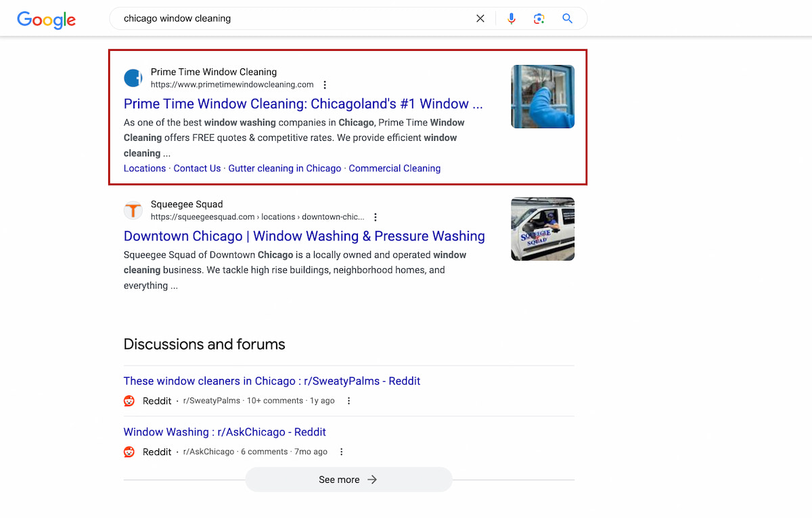
Task: Click the Squeegee Squad favicon
Action: (133, 210)
